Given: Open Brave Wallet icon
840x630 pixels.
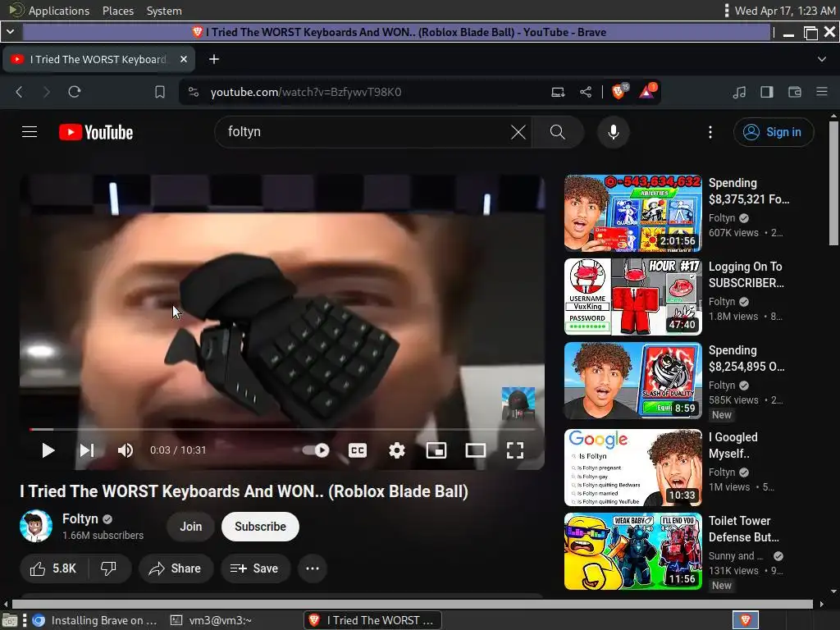Looking at the screenshot, I should tap(794, 92).
